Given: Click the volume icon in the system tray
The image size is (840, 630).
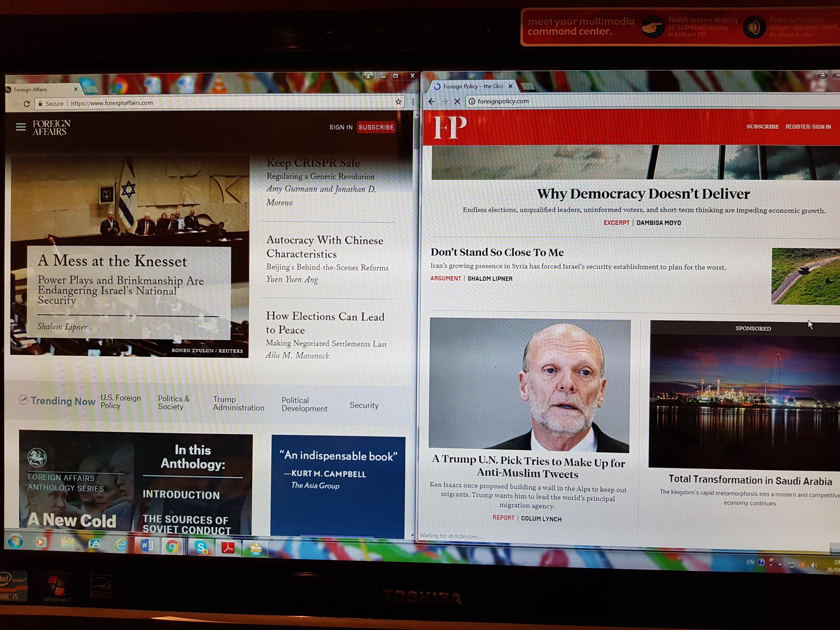Looking at the screenshot, I should coord(814,565).
